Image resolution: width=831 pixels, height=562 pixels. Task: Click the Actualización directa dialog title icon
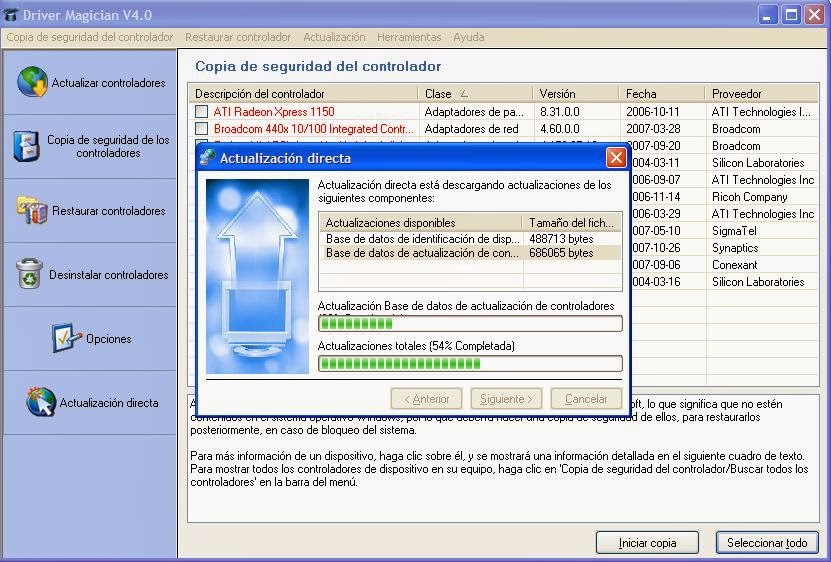207,158
